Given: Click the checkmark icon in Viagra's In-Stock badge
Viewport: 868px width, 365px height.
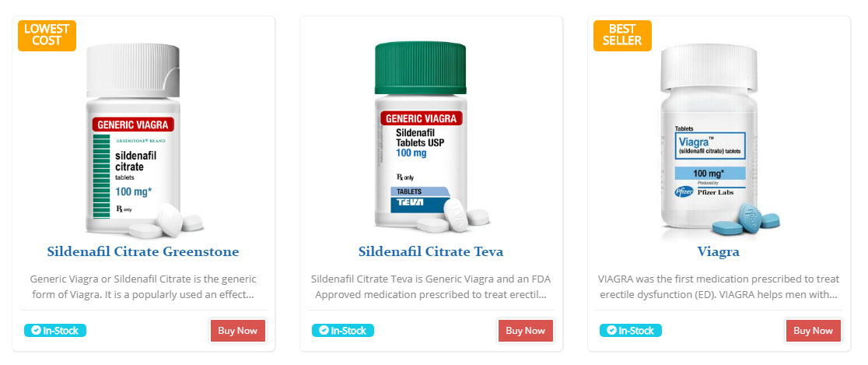Looking at the screenshot, I should tap(611, 331).
